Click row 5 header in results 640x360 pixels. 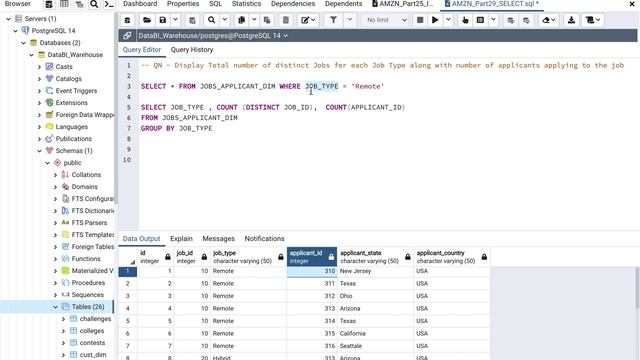(128, 321)
